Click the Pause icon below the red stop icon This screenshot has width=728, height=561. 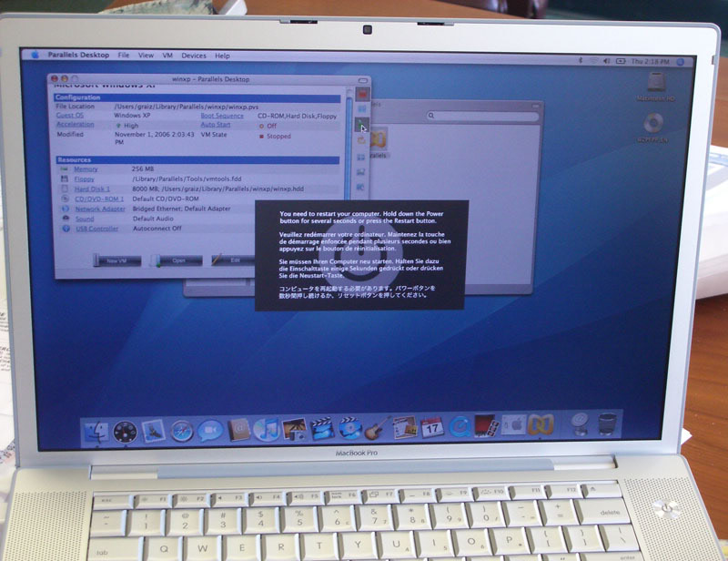[x=362, y=109]
